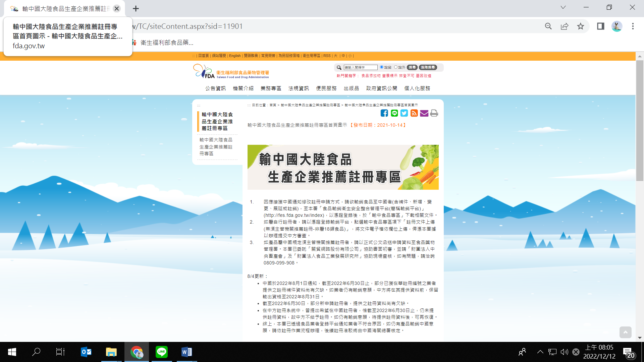This screenshot has height=362, width=644.
Task: Expand the Chrome tab search chevron
Action: click(x=563, y=7)
